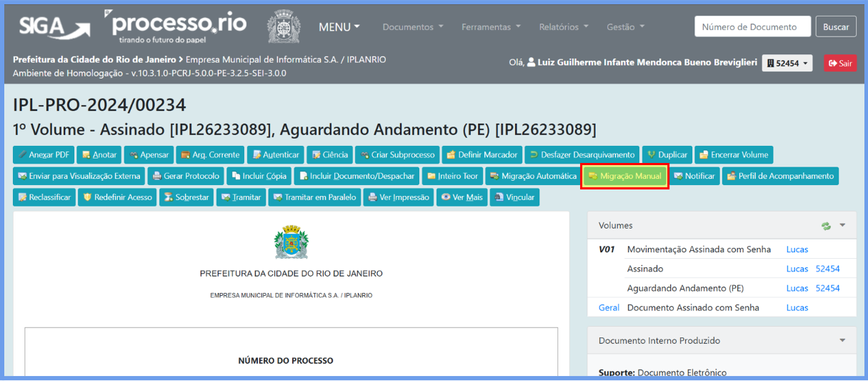Click the red Sair button

tap(839, 63)
